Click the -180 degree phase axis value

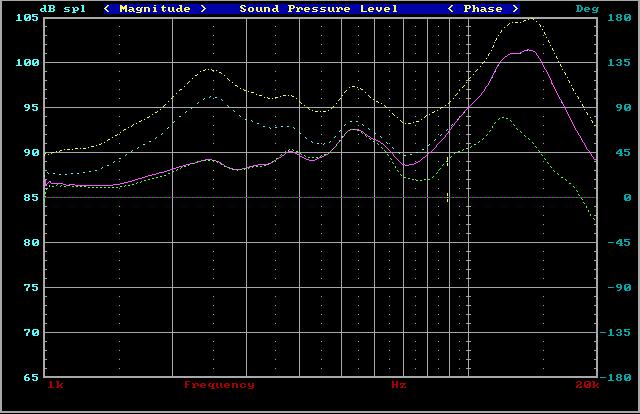pyautogui.click(x=615, y=377)
